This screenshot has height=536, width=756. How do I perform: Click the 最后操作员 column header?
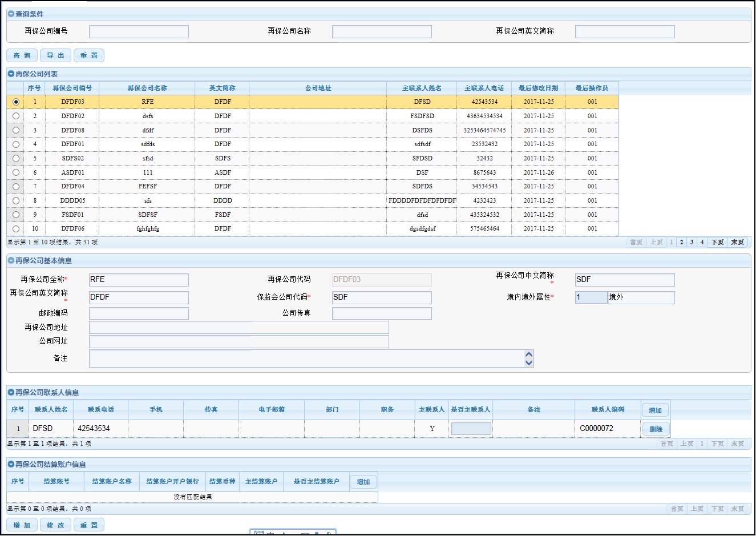(592, 88)
